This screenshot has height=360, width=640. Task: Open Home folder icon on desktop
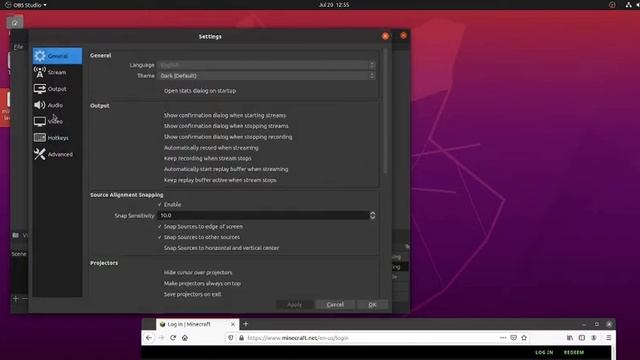(x=15, y=22)
